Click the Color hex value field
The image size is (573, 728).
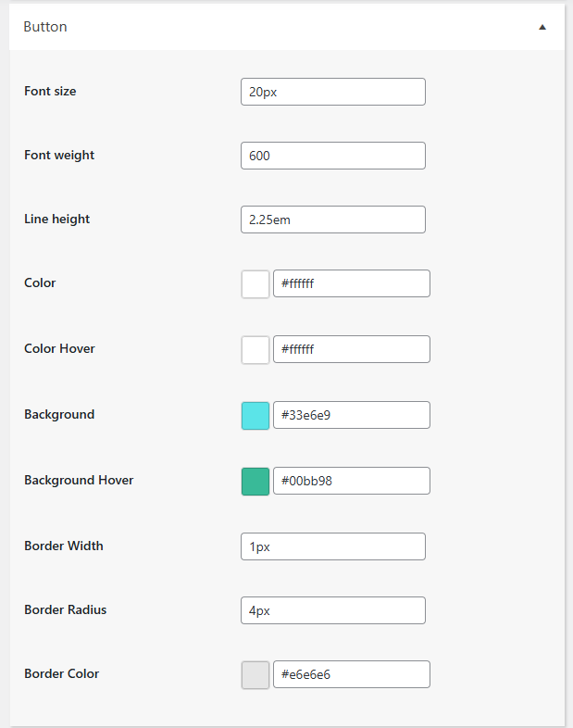[352, 283]
